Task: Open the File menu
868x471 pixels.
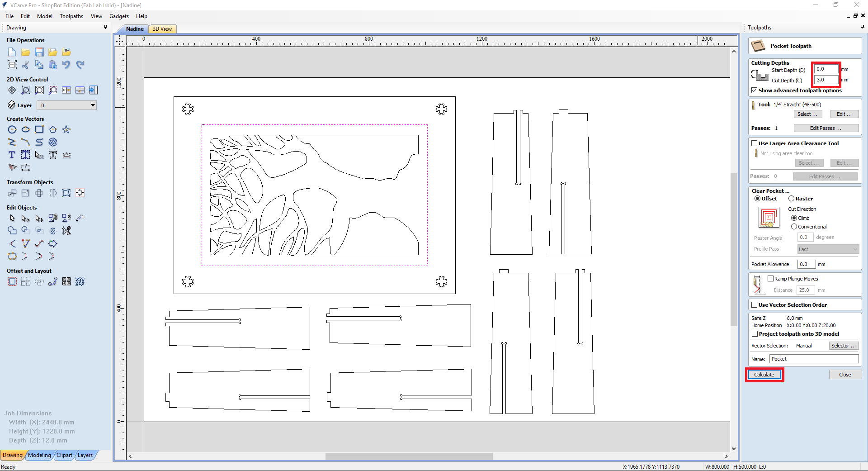Action: (9, 16)
